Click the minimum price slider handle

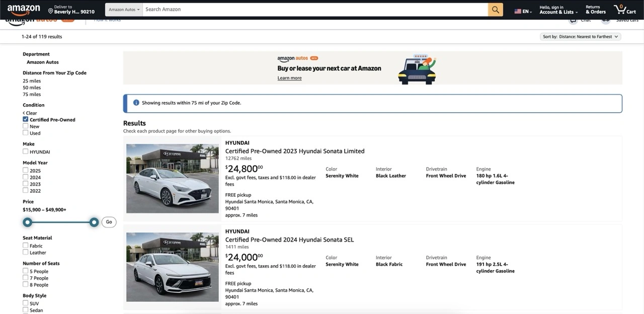[x=28, y=222]
